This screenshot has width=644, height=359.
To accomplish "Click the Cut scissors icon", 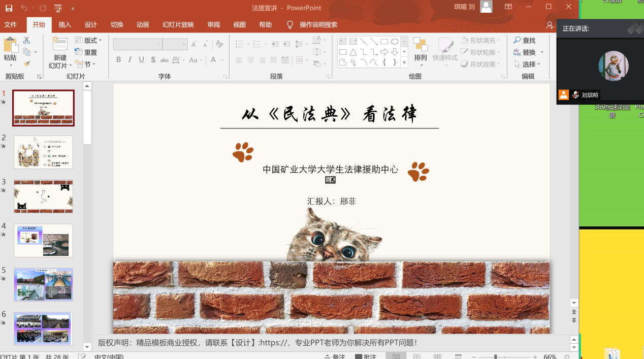I will coord(26,40).
